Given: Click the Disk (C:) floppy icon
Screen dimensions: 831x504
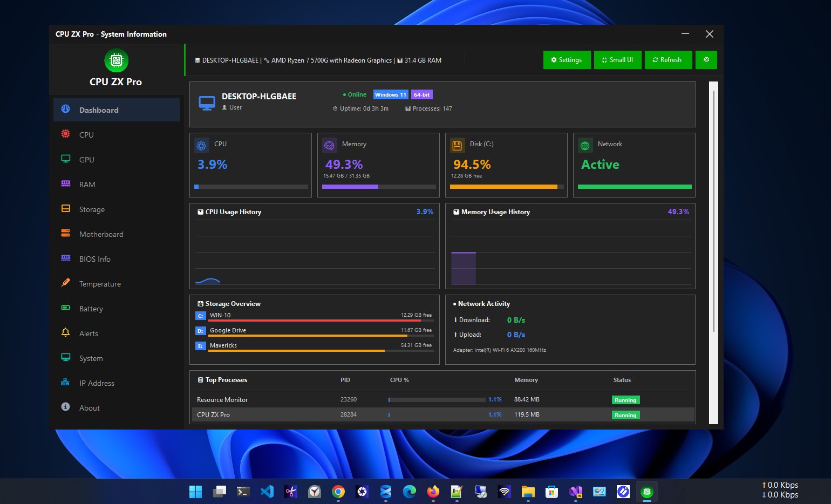Looking at the screenshot, I should pos(457,146).
